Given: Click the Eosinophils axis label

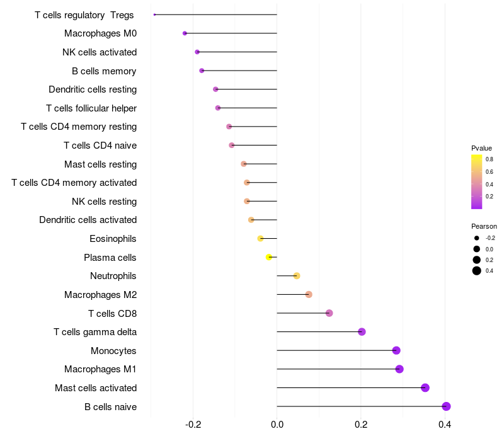Looking at the screenshot, I should (x=113, y=239).
